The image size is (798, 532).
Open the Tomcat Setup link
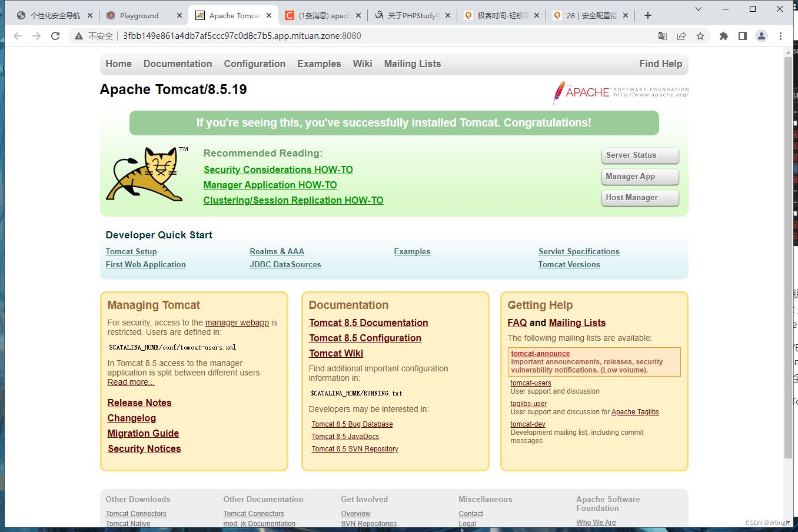click(x=131, y=251)
